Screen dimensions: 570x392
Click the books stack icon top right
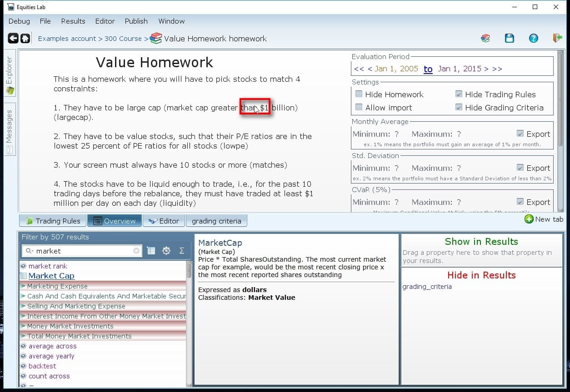click(x=485, y=38)
